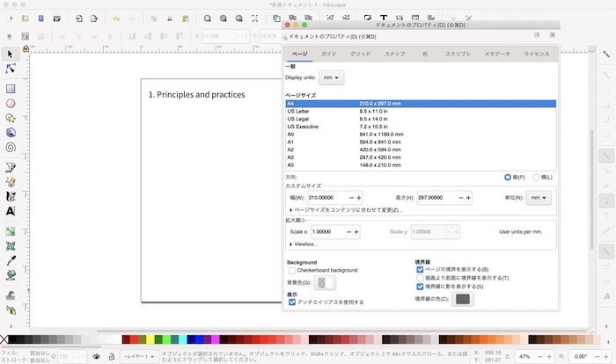Image resolution: width=616 pixels, height=364 pixels.
Task: Switch to the メタデータ tab
Action: 497,54
